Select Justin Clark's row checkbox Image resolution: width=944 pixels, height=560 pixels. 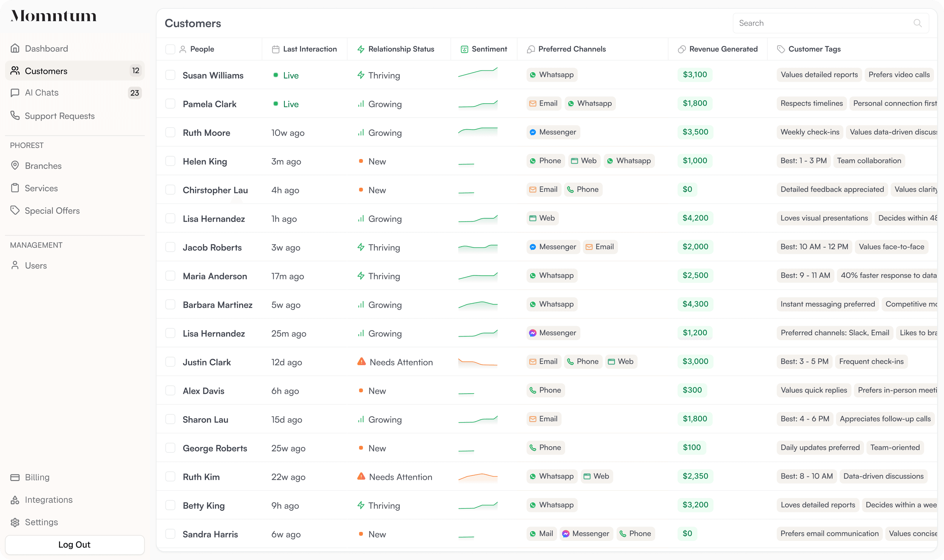(170, 362)
